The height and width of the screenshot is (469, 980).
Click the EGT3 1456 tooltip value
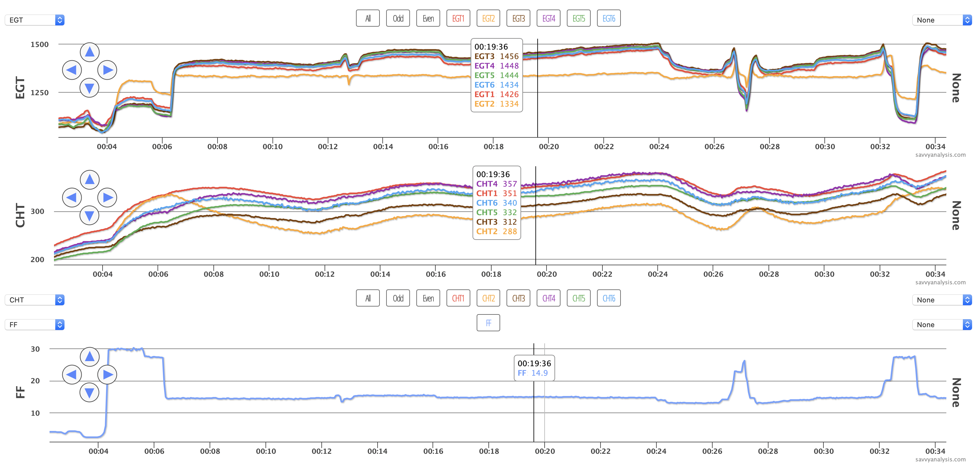pos(496,56)
